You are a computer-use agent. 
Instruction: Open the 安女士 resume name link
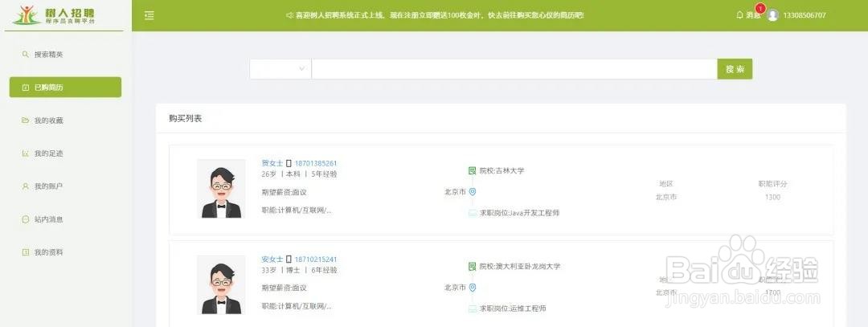[272, 259]
